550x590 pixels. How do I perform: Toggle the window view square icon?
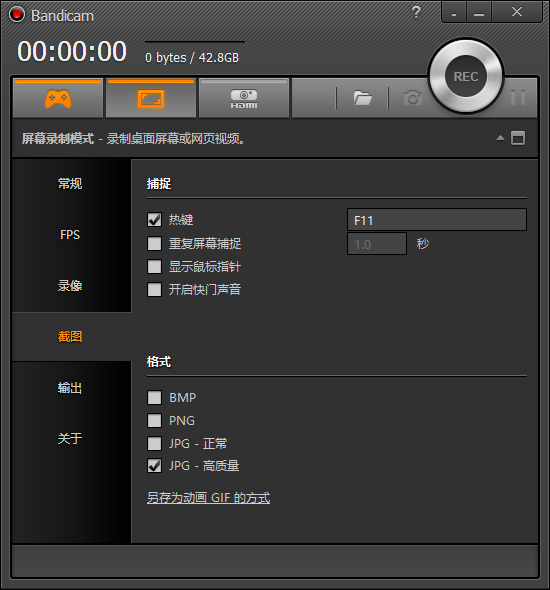(518, 138)
